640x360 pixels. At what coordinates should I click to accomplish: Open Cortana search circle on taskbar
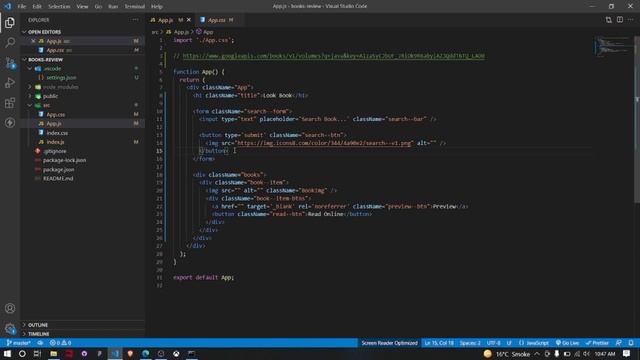pos(22,353)
